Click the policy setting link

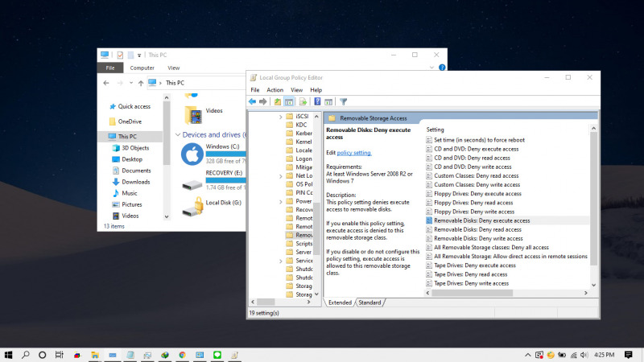coord(354,153)
